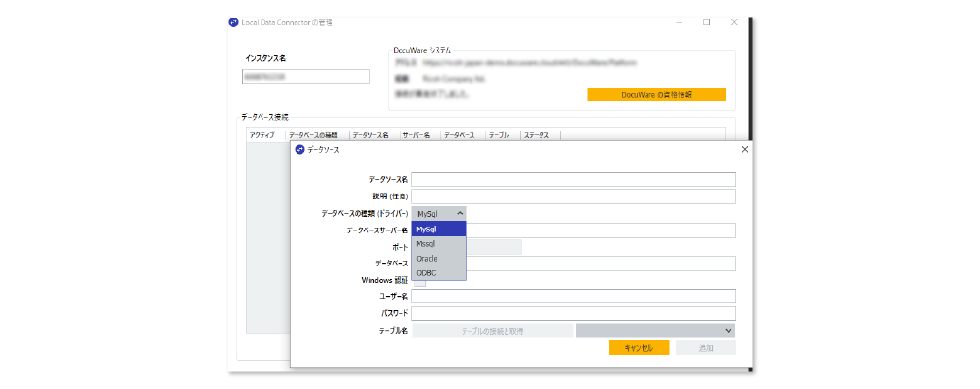Screen dimensions: 980x389
Task: Click the パスワード input box
Action: click(x=574, y=314)
